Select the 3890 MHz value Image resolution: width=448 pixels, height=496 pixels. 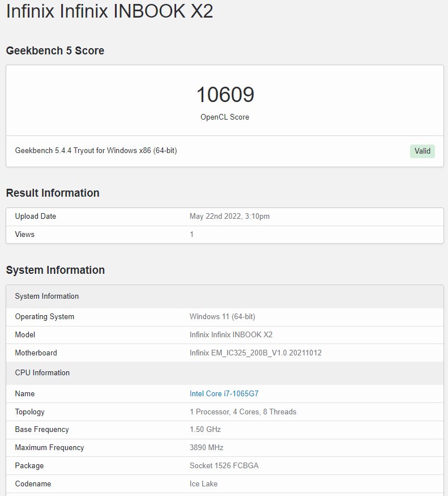[x=207, y=448]
